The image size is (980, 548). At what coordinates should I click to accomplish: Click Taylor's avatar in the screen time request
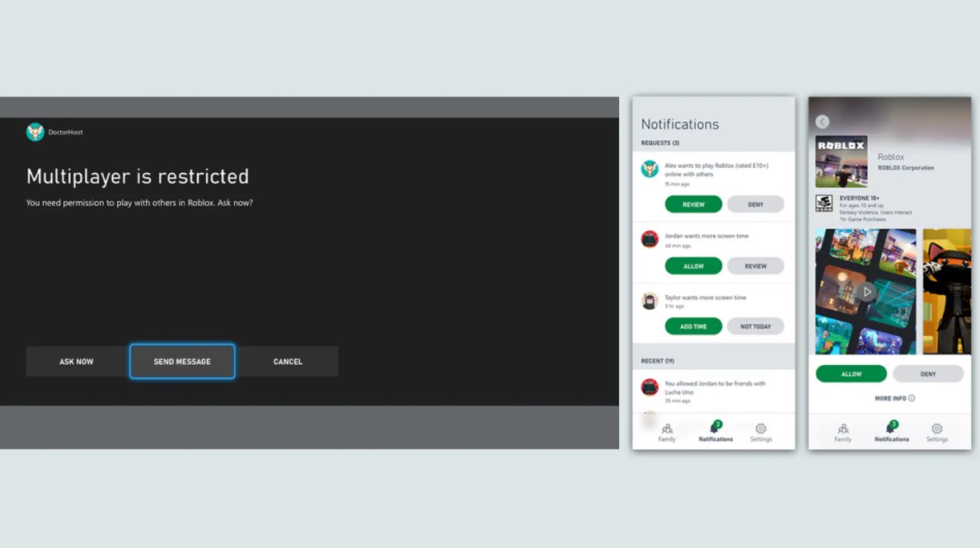point(649,301)
